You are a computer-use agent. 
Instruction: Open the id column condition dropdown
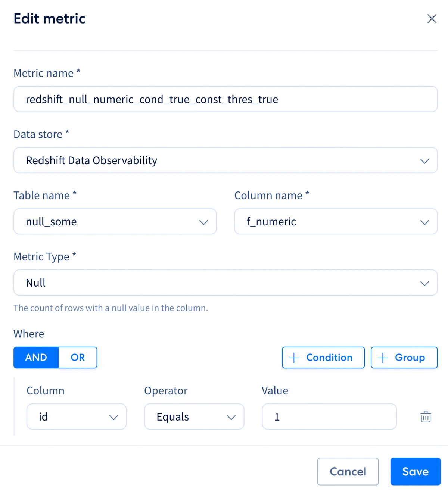pyautogui.click(x=77, y=416)
